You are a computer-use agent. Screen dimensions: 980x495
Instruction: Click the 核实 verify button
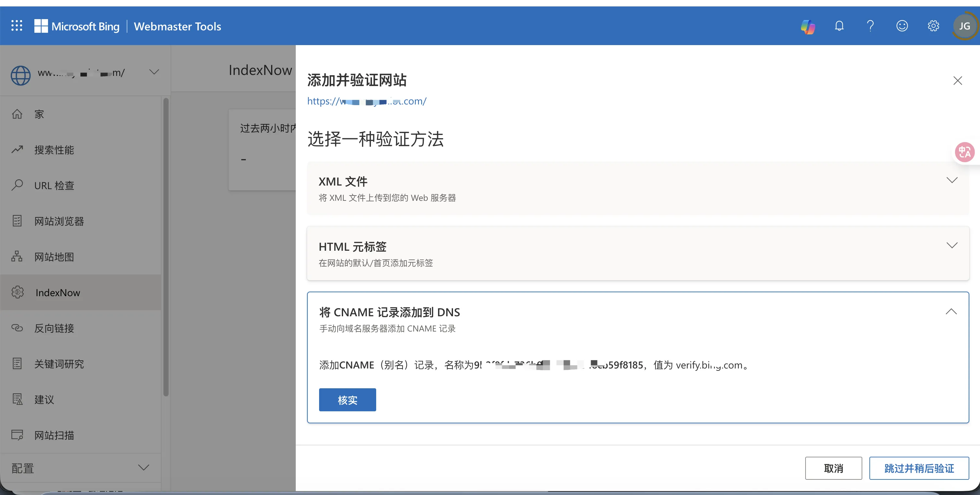click(x=347, y=400)
